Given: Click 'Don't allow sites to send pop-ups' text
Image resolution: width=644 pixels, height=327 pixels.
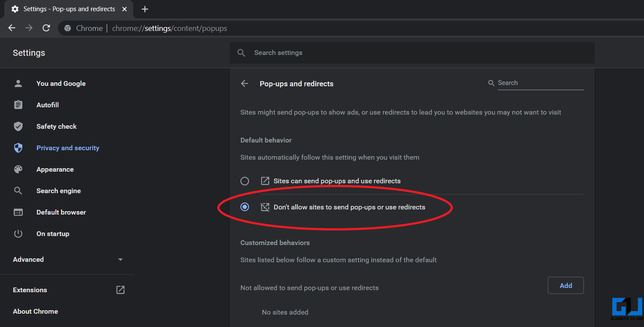Looking at the screenshot, I should [349, 207].
